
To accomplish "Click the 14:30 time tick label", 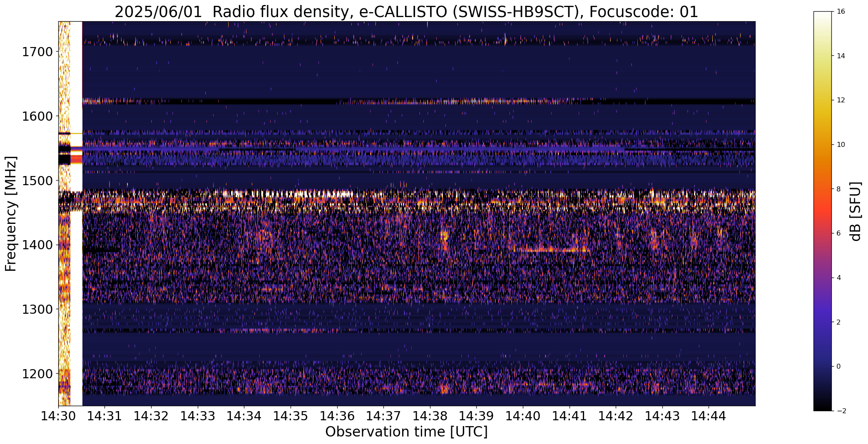I will [x=58, y=416].
